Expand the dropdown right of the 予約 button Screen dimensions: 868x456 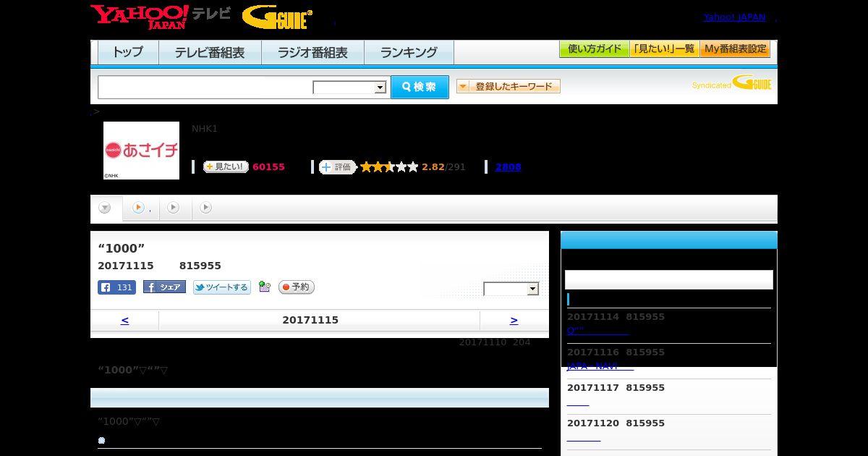[x=511, y=289]
